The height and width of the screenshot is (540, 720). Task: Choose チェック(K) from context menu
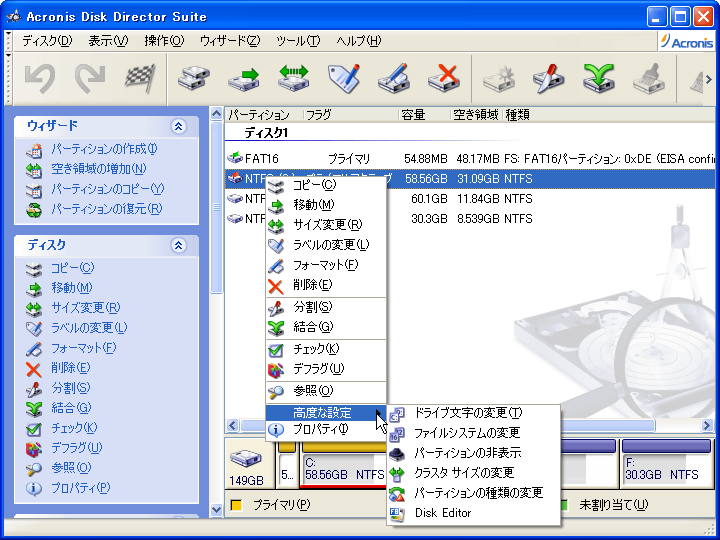point(326,349)
